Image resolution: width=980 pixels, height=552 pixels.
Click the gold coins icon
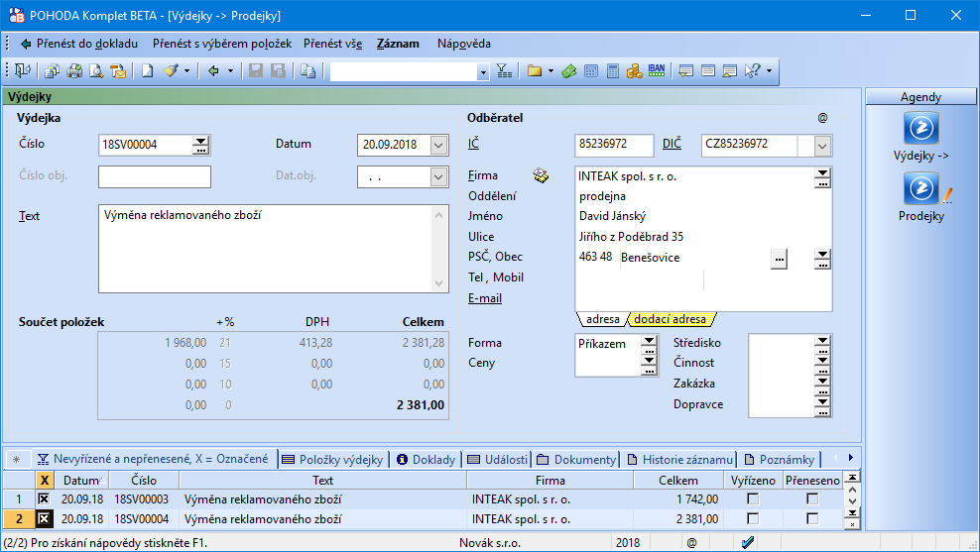coord(635,71)
